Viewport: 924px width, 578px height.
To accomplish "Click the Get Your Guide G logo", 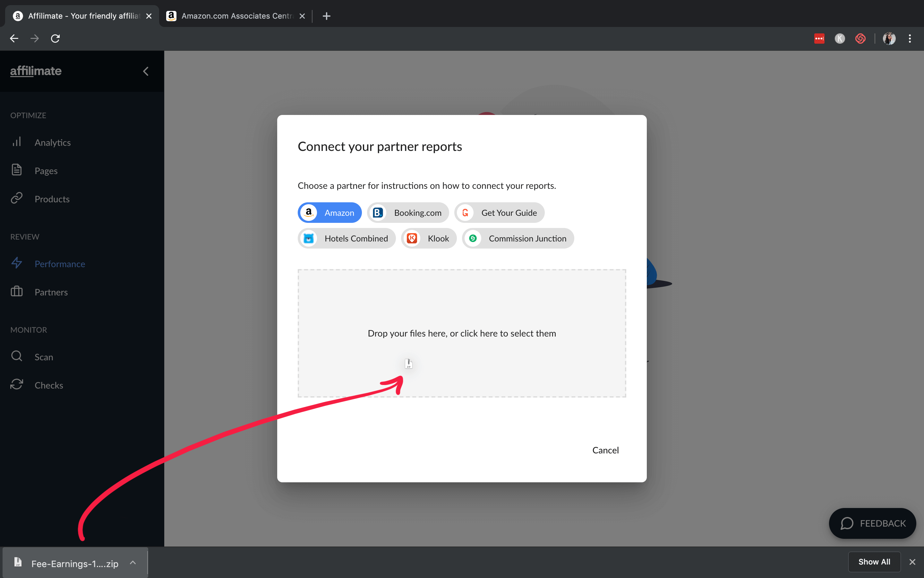I will coord(465,213).
